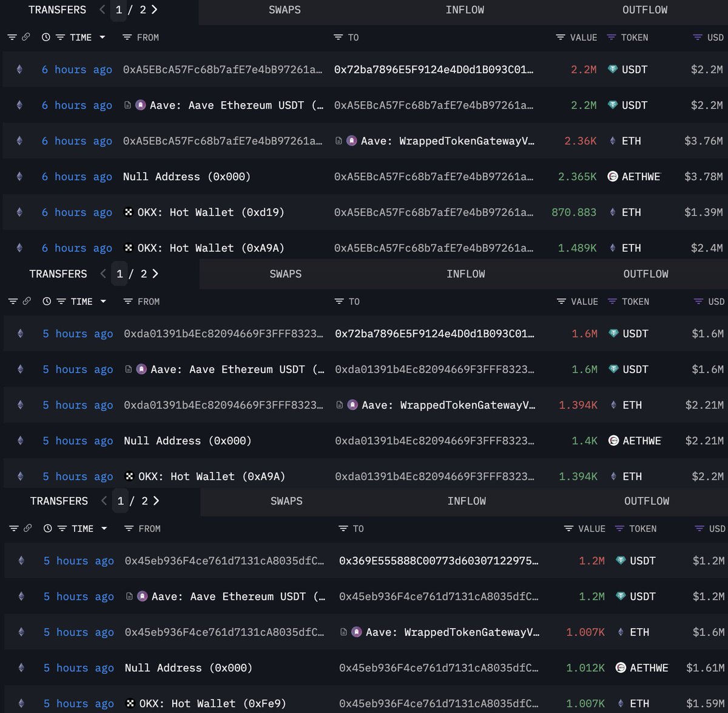Image resolution: width=728 pixels, height=713 pixels.
Task: Open the USD column filter in the topmost table header
Action: point(698,38)
